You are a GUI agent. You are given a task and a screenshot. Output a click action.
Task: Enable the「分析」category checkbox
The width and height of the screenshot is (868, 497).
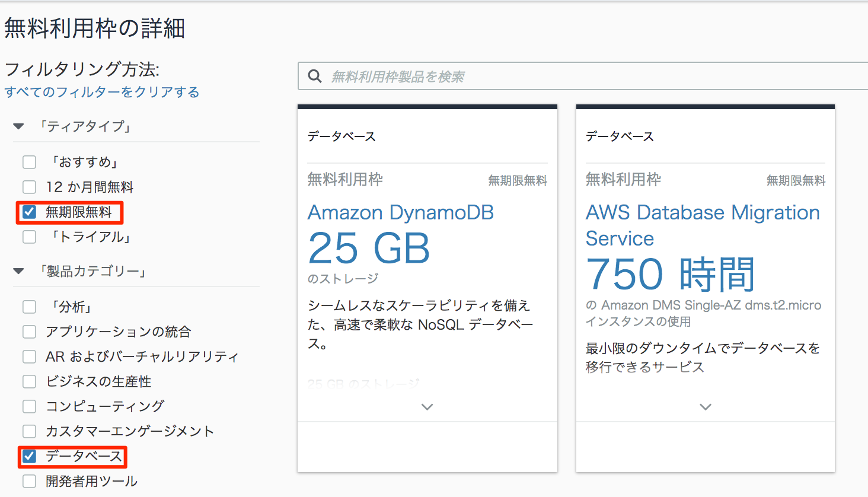coord(29,307)
